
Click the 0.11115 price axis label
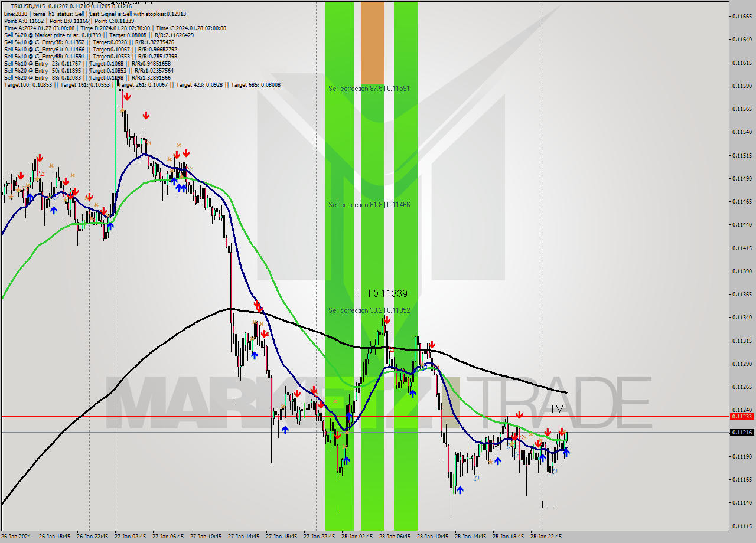tap(742, 526)
